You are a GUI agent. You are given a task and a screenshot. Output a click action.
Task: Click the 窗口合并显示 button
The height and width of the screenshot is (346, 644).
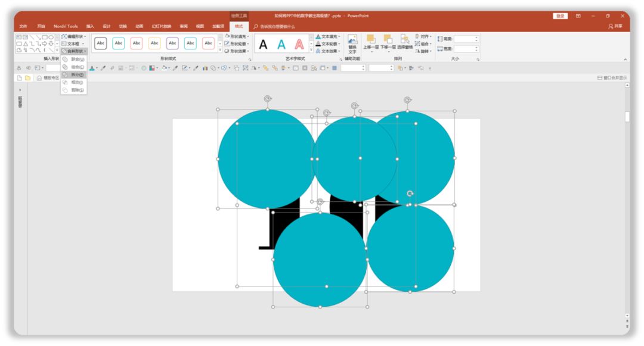612,78
